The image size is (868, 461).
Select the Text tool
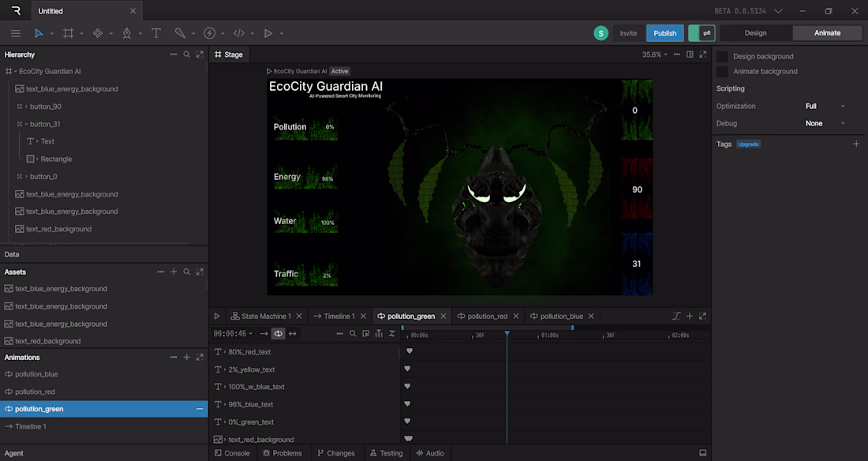click(x=156, y=33)
